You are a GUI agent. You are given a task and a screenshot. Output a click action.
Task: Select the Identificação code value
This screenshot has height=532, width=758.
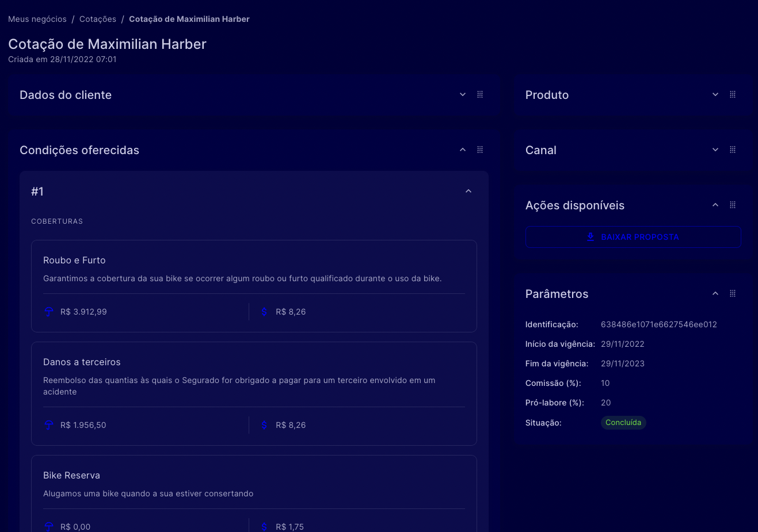point(658,324)
